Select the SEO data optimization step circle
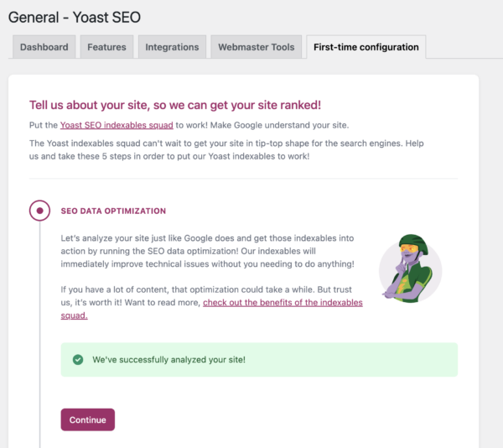The height and width of the screenshot is (448, 503). [x=39, y=211]
